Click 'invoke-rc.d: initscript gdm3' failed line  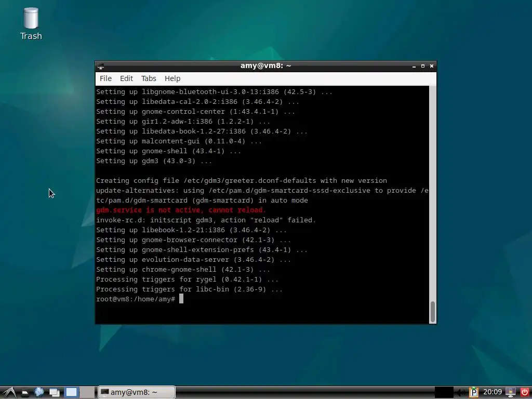coord(206,220)
